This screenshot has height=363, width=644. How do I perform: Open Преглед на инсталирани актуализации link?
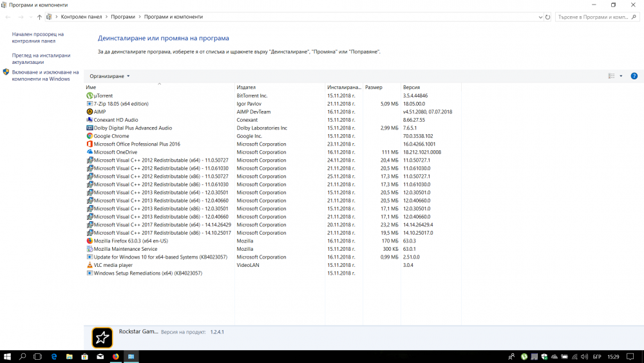[41, 59]
